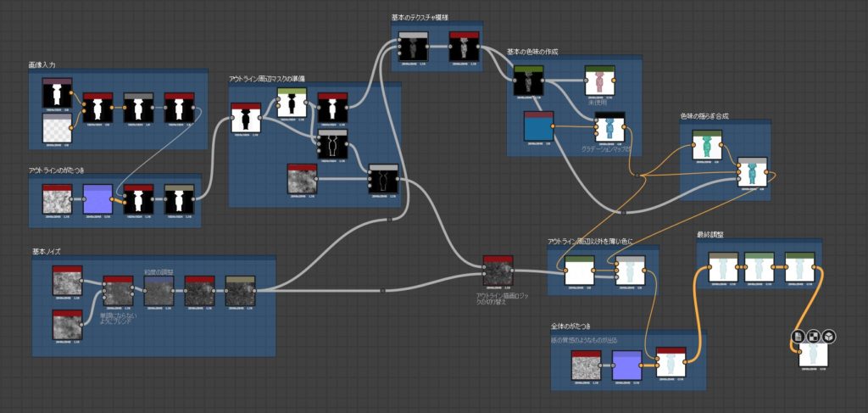
Task: Select the solid blue uniform color node
Action: click(x=538, y=127)
